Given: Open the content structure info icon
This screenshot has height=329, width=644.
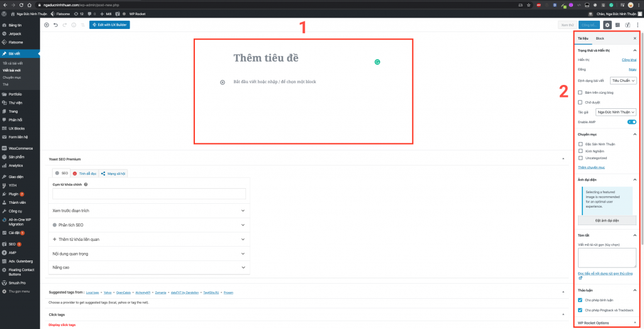Looking at the screenshot, I should click(74, 25).
